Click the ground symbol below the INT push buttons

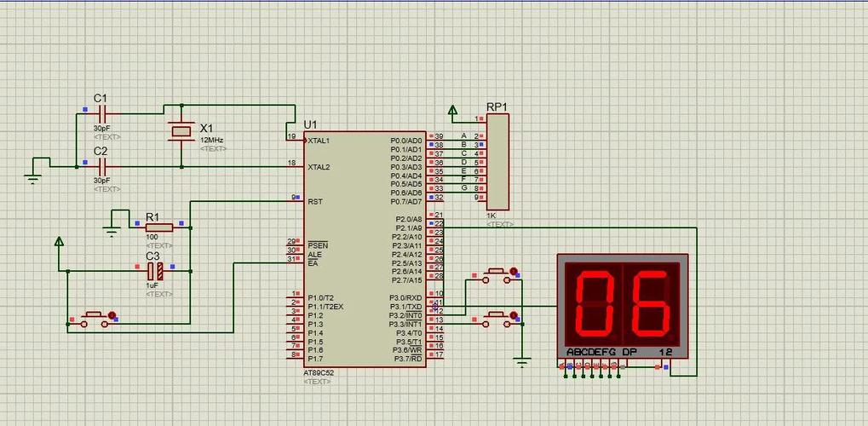[521, 361]
